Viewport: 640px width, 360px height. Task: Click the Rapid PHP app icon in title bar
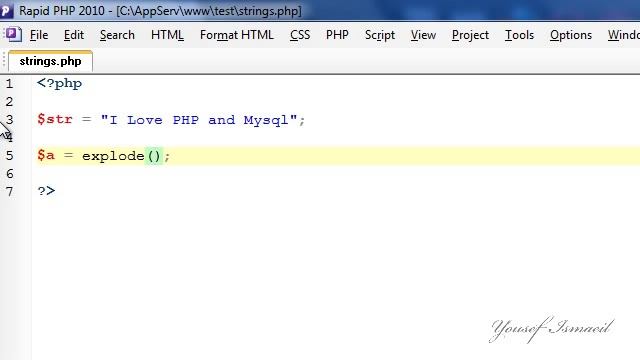coord(6,10)
